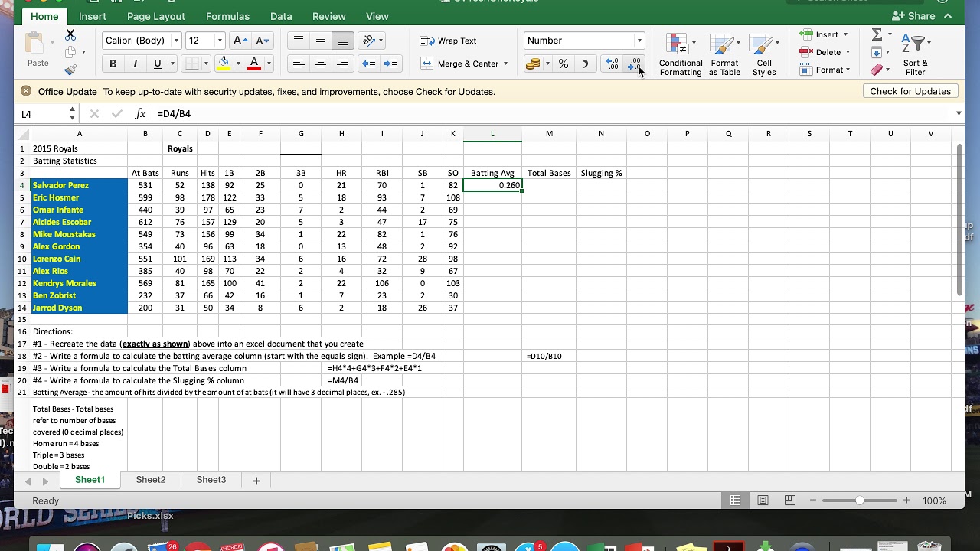The height and width of the screenshot is (551, 980).
Task: Toggle italic formatting
Action: click(135, 64)
